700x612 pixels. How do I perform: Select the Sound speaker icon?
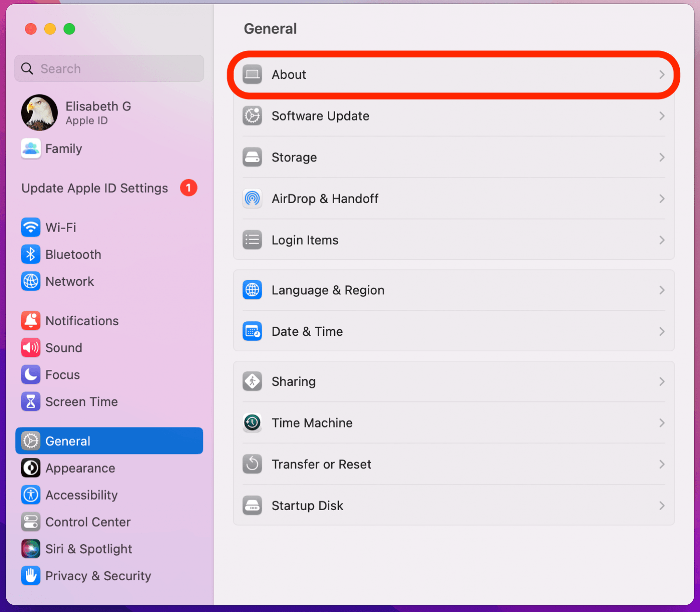[x=30, y=347]
